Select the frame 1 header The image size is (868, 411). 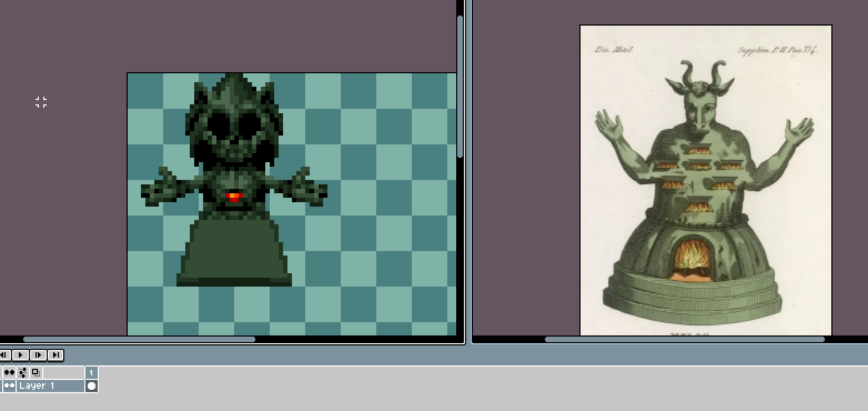(x=92, y=372)
